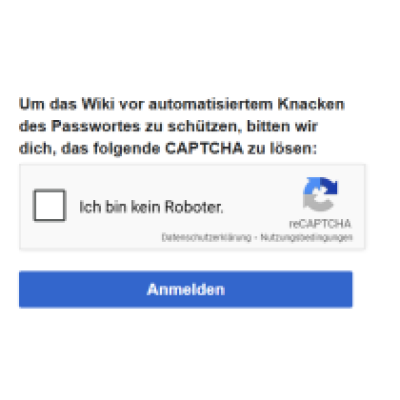The width and height of the screenshot is (400, 400).
Task: Click the gray arrow of the reCAPTCHA logo
Action: click(x=317, y=202)
